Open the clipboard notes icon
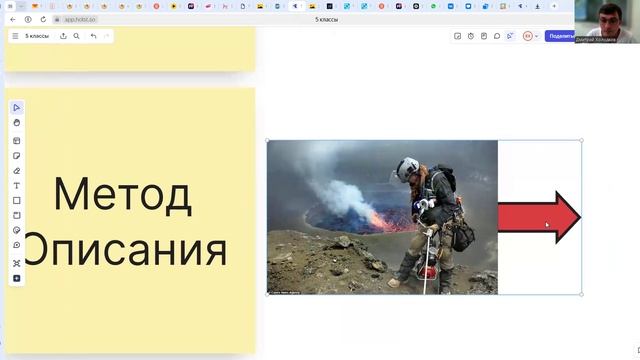Image resolution: width=640 pixels, height=360 pixels. click(484, 36)
